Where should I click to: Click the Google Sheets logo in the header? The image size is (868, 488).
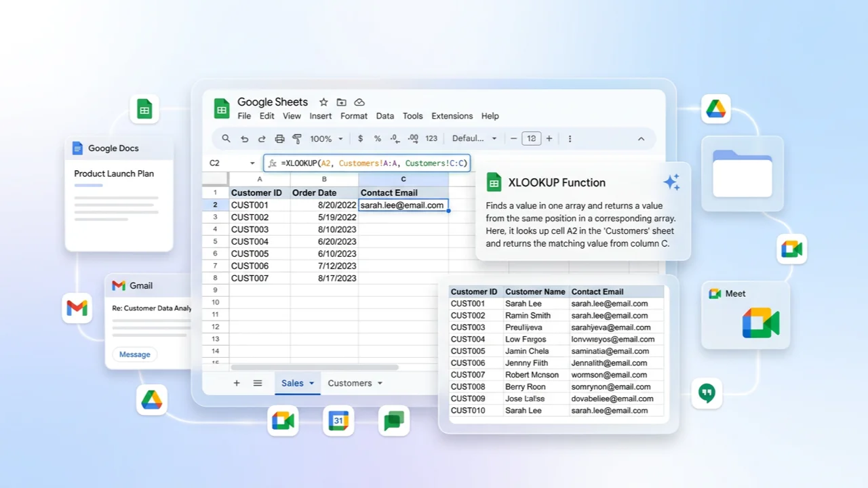222,108
